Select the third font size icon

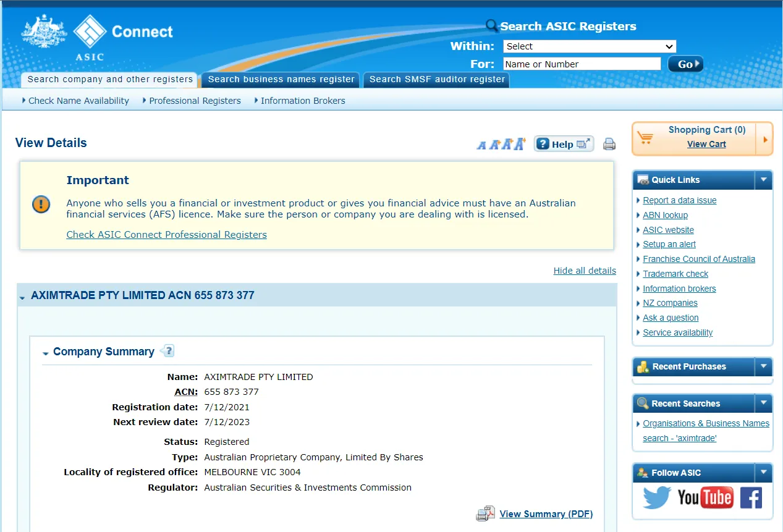(x=507, y=144)
